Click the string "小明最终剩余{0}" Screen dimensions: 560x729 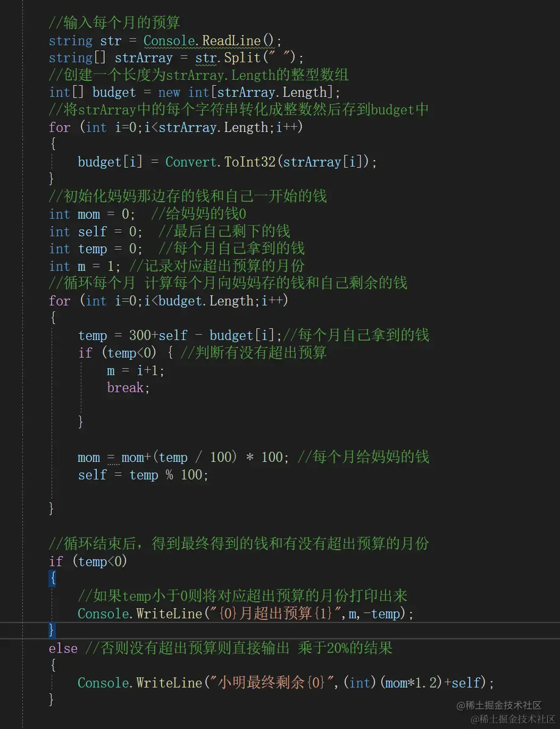click(271, 683)
